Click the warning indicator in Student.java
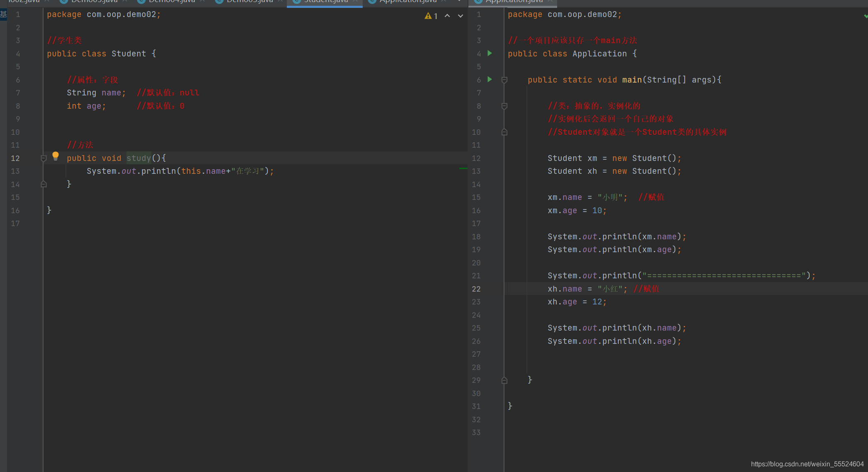868x472 pixels. point(431,16)
